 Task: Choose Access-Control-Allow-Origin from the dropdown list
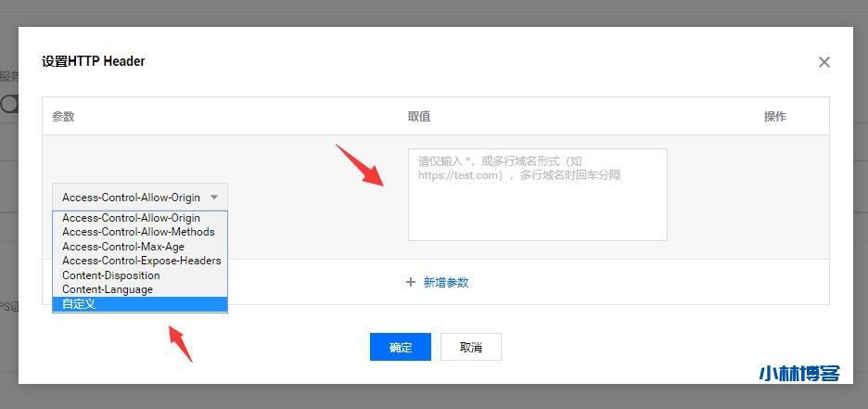[x=131, y=218]
